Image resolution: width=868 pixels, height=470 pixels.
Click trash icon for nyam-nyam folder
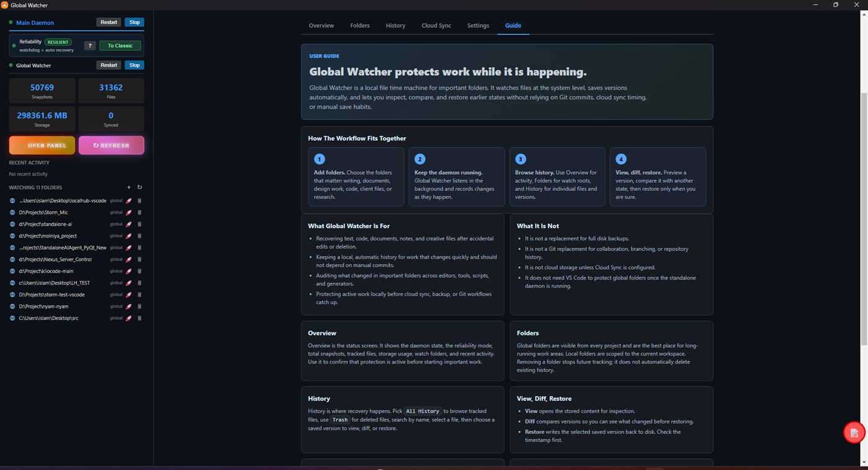coord(140,307)
